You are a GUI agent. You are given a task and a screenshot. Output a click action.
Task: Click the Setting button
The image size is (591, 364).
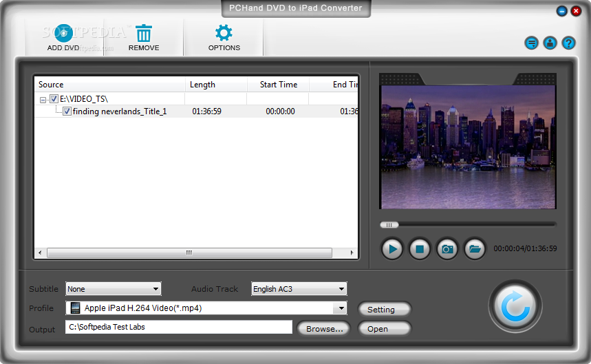pos(384,310)
